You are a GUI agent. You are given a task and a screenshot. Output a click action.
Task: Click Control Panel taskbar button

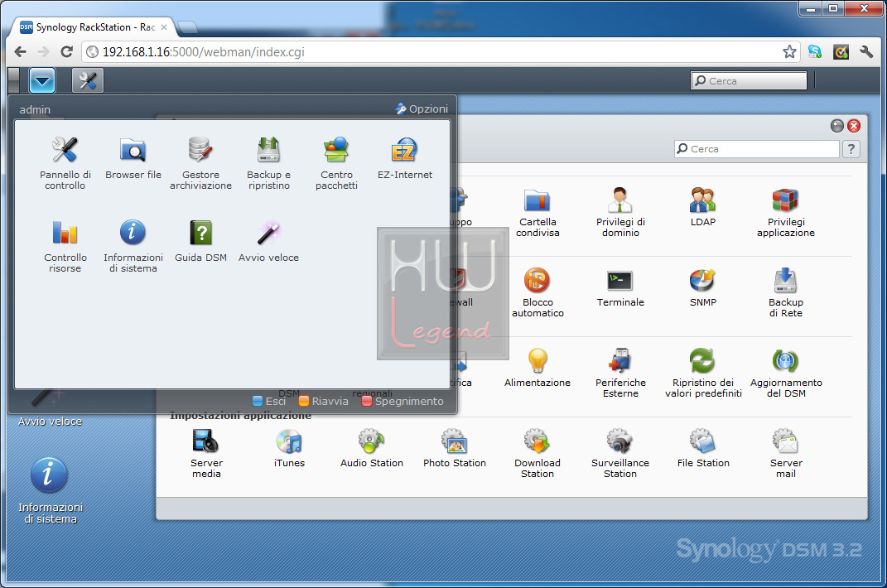(x=88, y=80)
